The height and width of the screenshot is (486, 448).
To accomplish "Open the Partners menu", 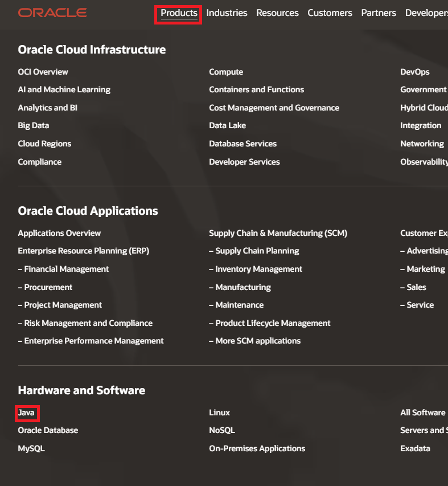I will (x=379, y=13).
